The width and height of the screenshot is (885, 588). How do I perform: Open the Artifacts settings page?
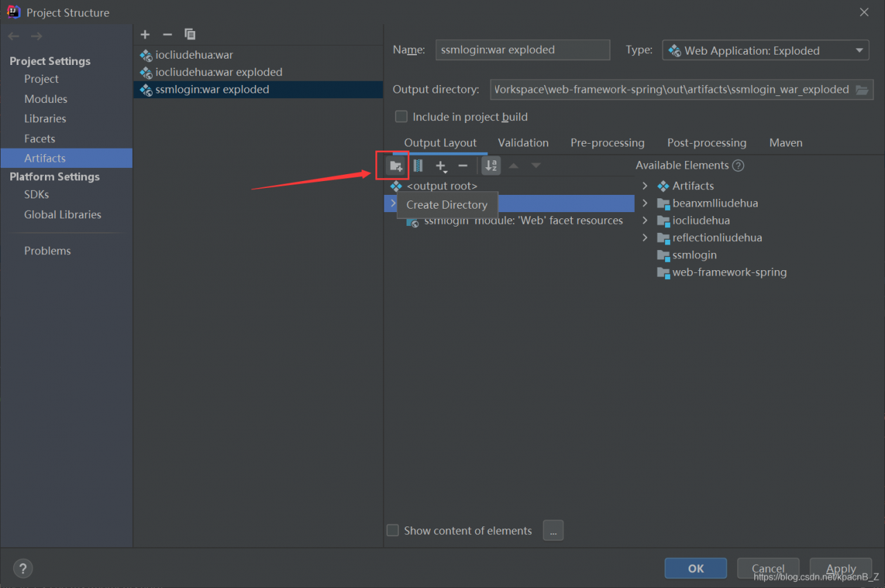(66, 158)
